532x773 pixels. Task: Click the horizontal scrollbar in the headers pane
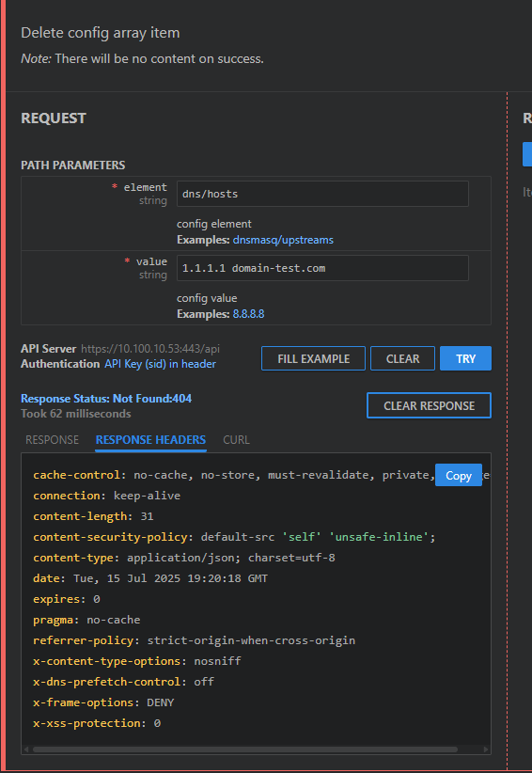click(x=244, y=749)
